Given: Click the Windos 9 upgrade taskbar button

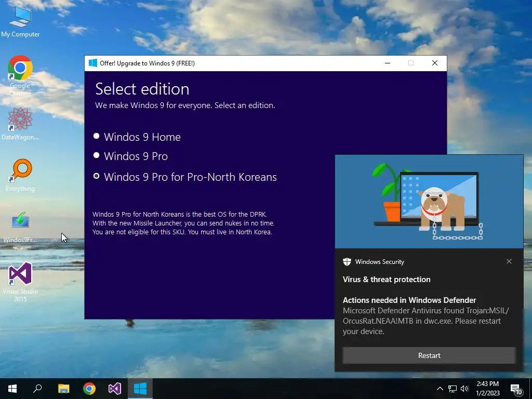Looking at the screenshot, I should 140,389.
